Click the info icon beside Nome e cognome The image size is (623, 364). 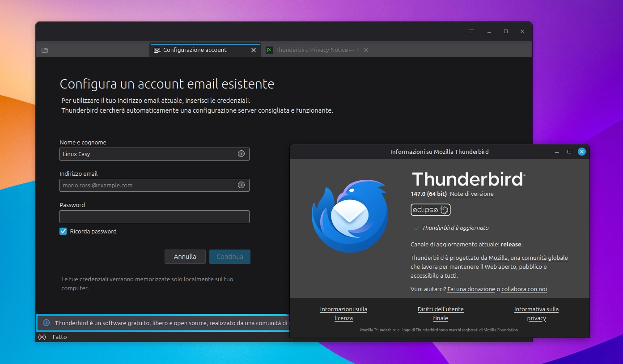point(241,154)
